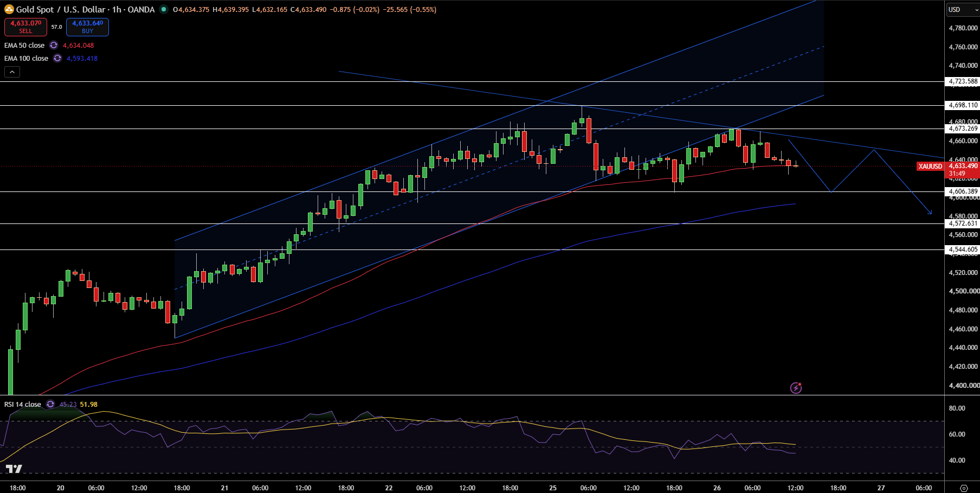Click the BUY 4,633.640 button

pyautogui.click(x=87, y=27)
